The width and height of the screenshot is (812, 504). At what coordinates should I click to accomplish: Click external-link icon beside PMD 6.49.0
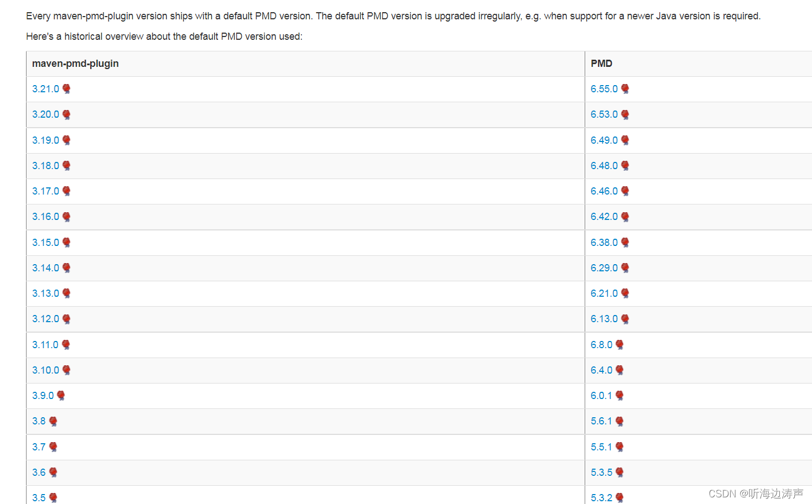click(x=625, y=140)
